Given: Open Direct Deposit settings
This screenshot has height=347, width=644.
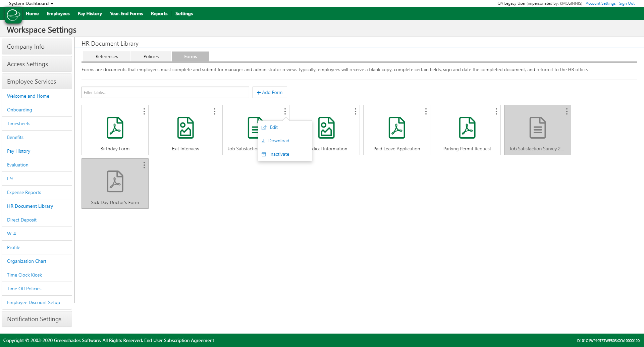Looking at the screenshot, I should 22,220.
